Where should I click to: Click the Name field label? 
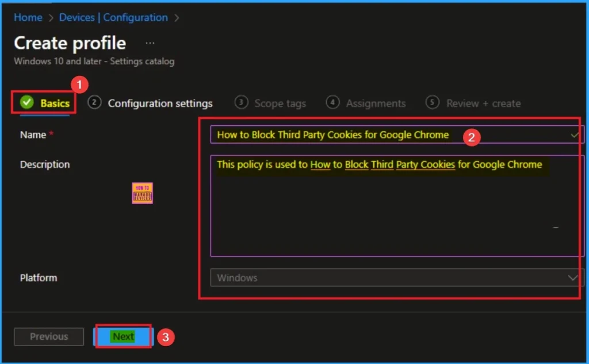tap(33, 135)
